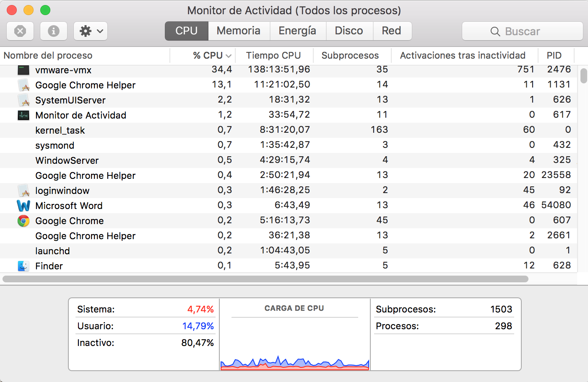Viewport: 588px width, 382px height.
Task: Click the Monitor de Actividad row icon
Action: click(23, 115)
